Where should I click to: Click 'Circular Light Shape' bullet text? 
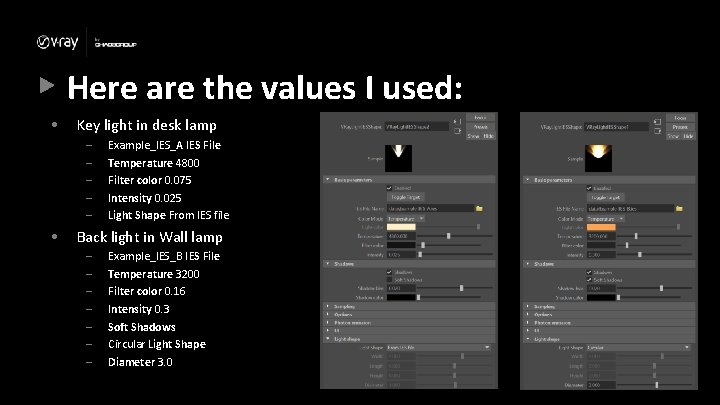157,344
